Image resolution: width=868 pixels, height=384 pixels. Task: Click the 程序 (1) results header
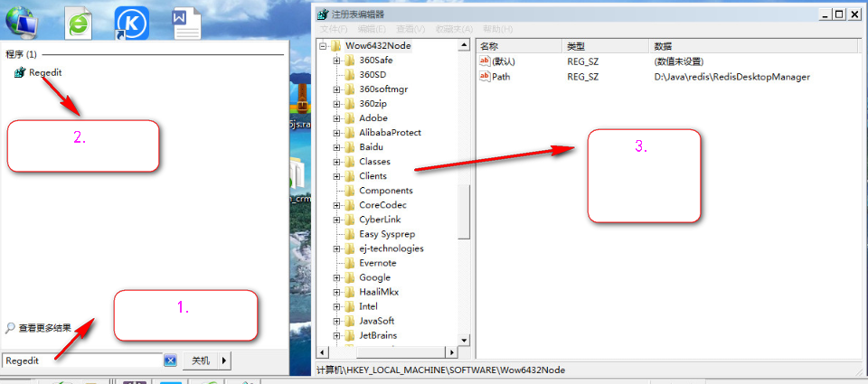click(x=21, y=54)
